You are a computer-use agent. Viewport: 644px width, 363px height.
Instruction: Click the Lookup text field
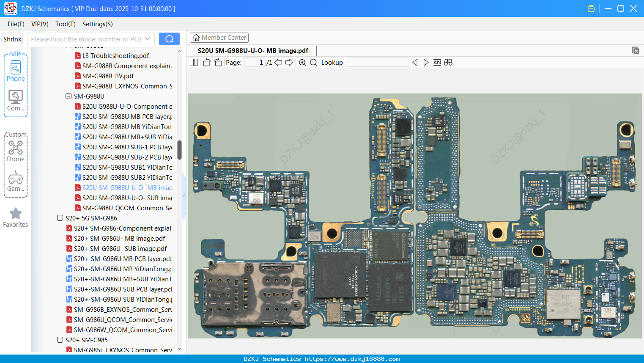click(378, 63)
